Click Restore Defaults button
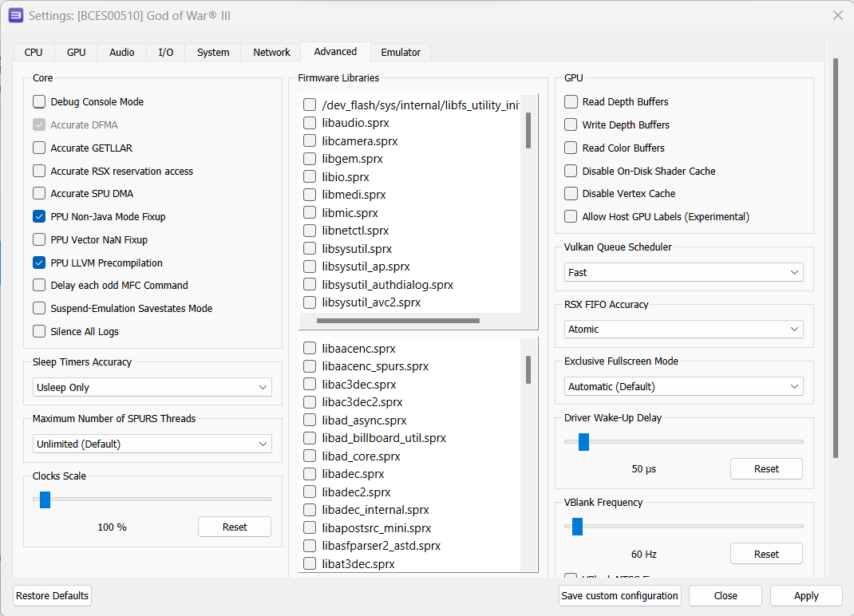854x616 pixels. [x=52, y=596]
